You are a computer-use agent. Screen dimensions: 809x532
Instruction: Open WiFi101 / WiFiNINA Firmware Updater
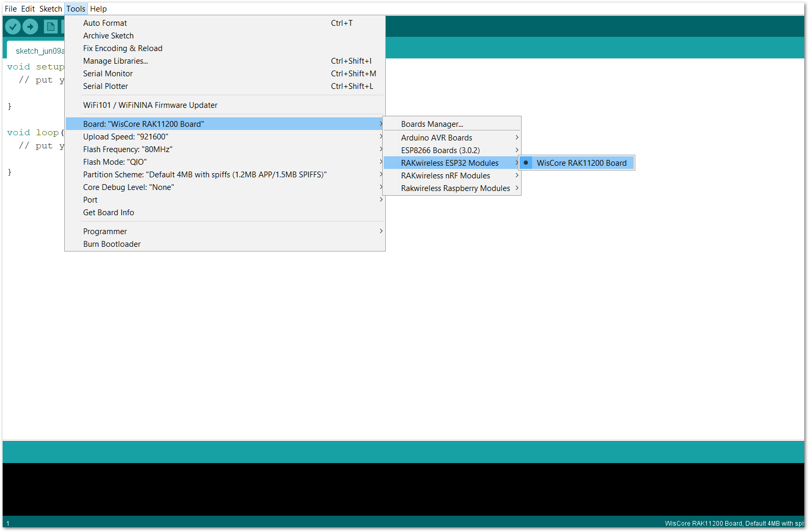(x=225, y=105)
